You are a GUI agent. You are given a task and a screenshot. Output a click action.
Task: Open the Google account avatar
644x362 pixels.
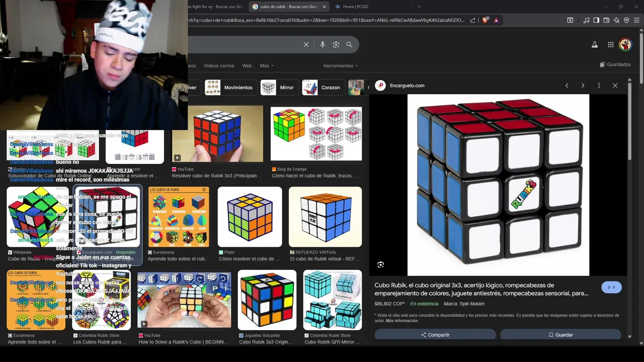(x=625, y=45)
